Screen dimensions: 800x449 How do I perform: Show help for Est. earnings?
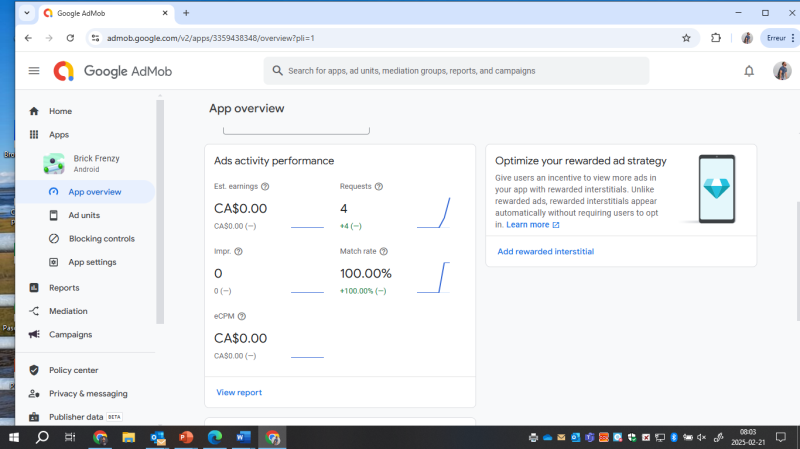point(265,187)
